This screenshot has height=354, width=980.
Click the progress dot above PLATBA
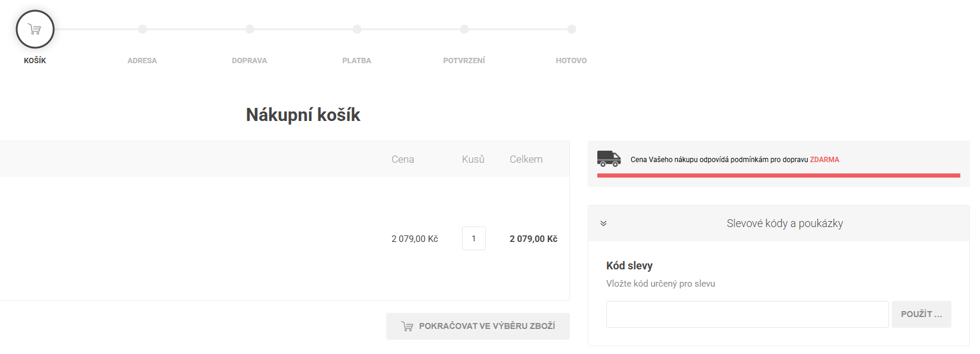[x=357, y=29]
